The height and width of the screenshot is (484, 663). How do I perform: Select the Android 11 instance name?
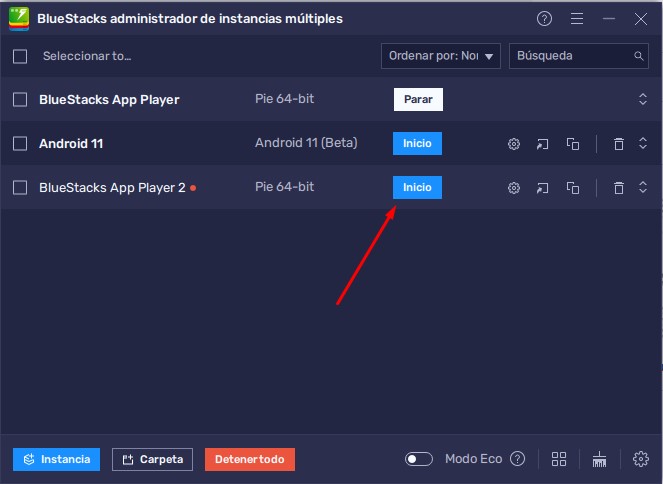pyautogui.click(x=71, y=144)
